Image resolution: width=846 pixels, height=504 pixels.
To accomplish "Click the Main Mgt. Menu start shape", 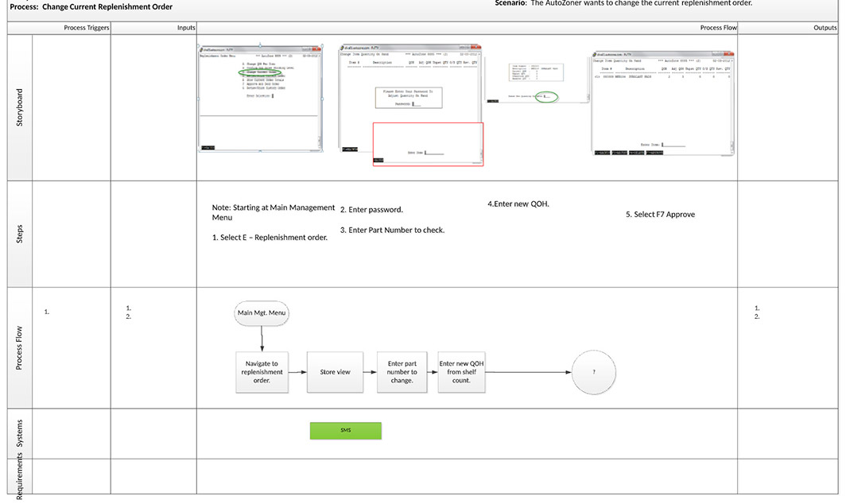I will pos(262,312).
